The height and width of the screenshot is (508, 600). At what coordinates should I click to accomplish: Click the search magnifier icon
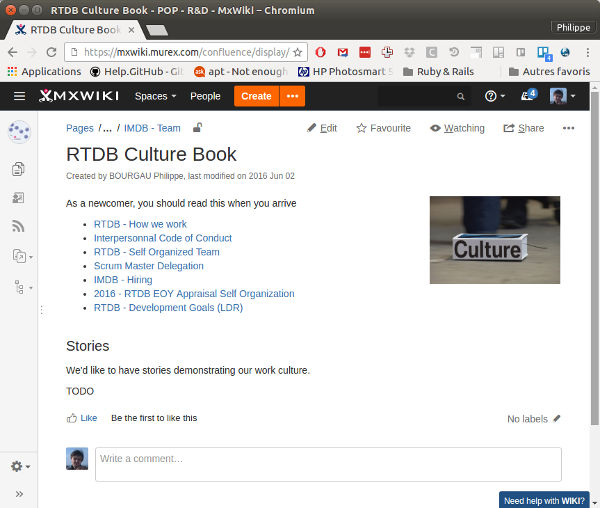(x=461, y=96)
